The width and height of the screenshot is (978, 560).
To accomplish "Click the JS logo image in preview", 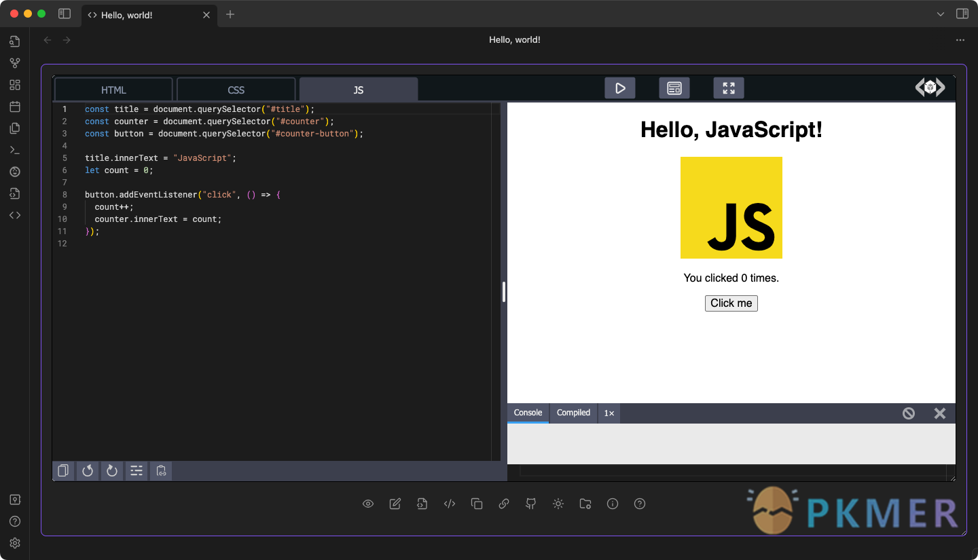I will [x=731, y=208].
